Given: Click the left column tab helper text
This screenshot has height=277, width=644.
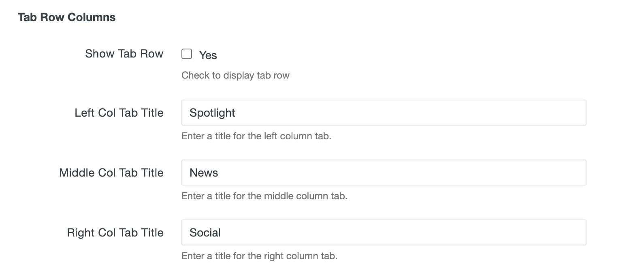Looking at the screenshot, I should click(x=256, y=136).
